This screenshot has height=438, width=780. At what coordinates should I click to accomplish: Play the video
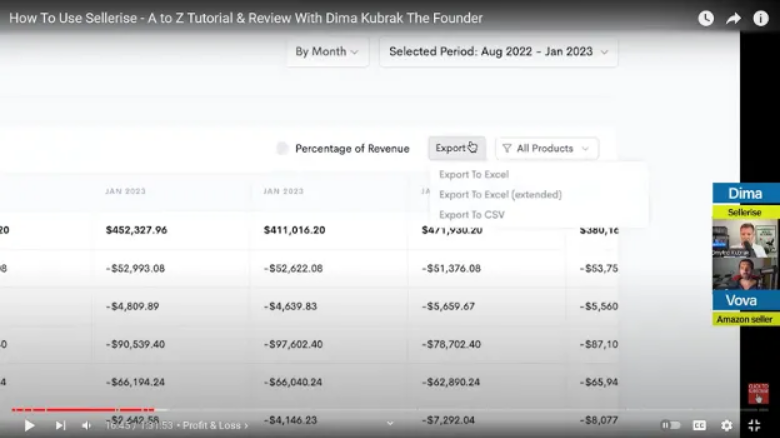tap(29, 426)
